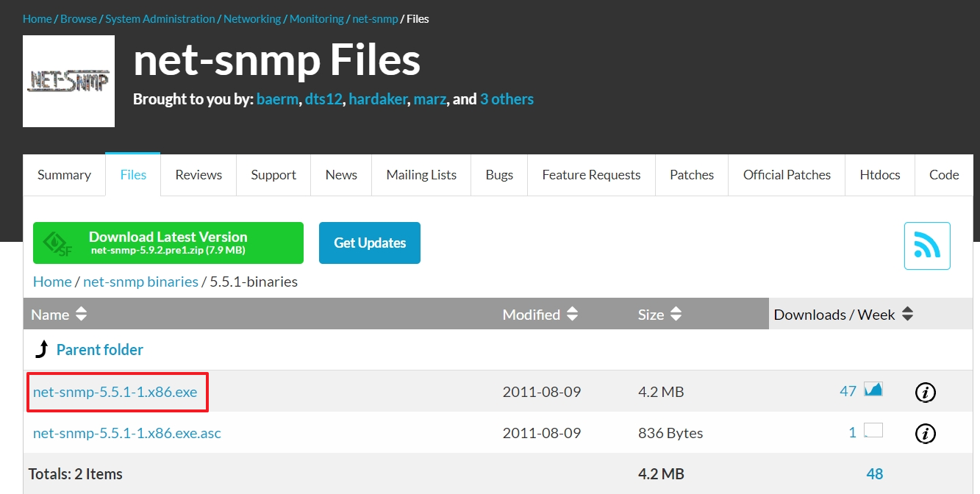
Task: Download net-snmp-5.5.1-1.x86.exe file
Action: tap(115, 392)
